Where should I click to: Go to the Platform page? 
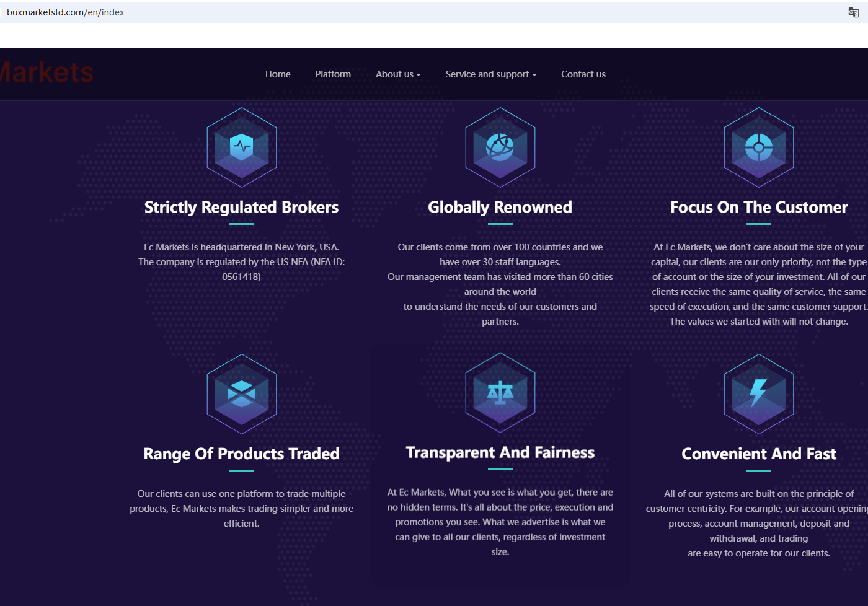(x=333, y=74)
